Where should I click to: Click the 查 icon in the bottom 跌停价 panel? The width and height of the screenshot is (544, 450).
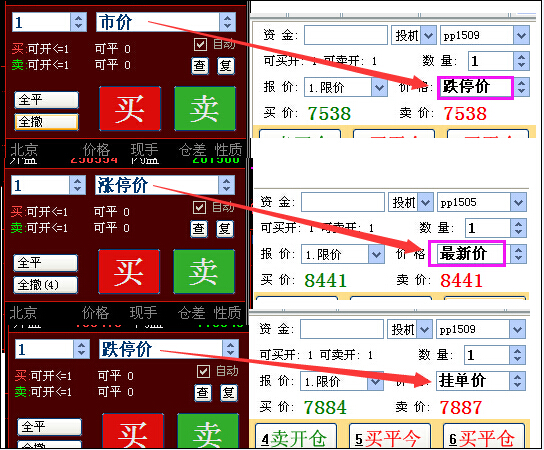203,392
